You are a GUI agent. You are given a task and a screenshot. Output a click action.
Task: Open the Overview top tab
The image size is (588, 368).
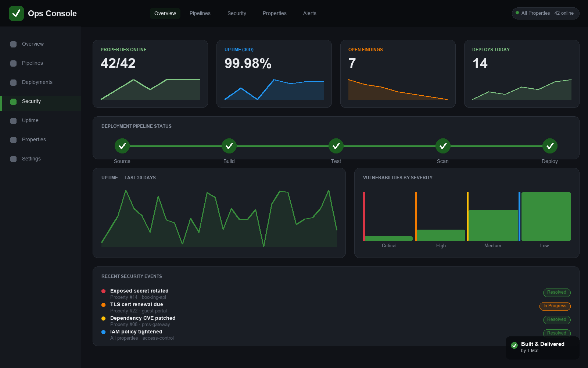point(165,13)
